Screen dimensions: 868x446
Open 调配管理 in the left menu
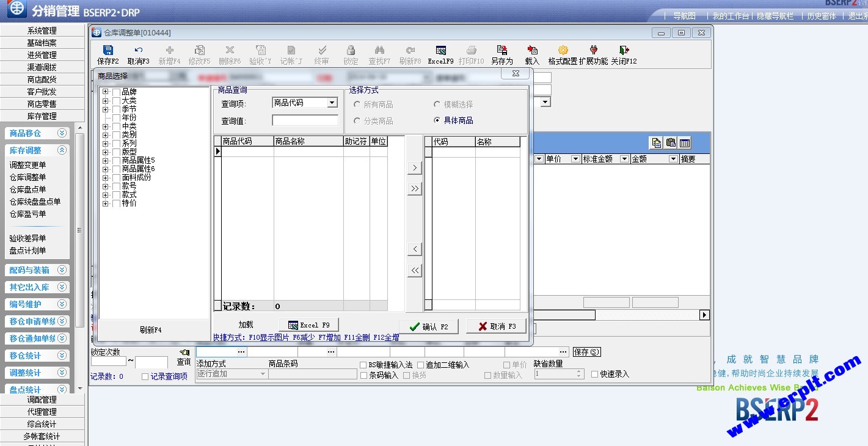pyautogui.click(x=42, y=400)
